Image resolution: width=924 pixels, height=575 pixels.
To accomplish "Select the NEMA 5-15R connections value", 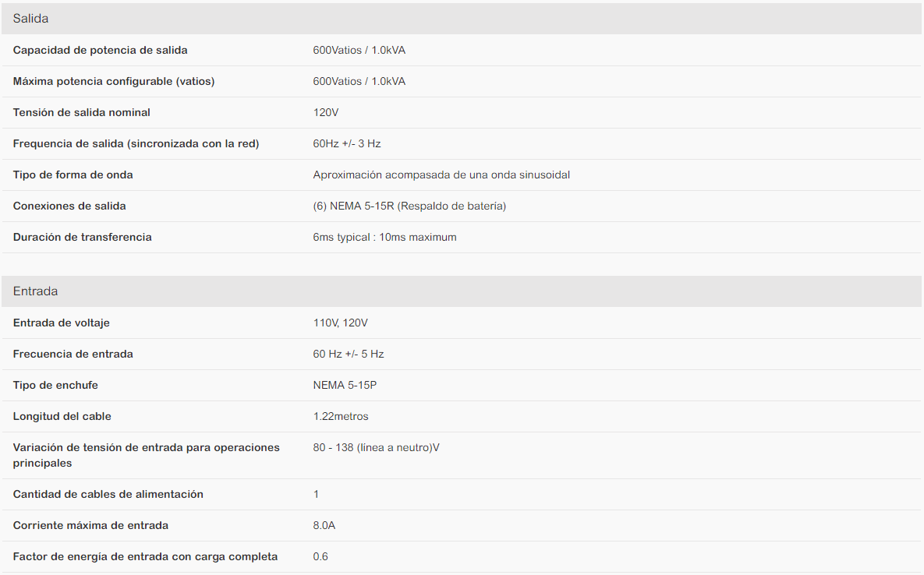I will 409,206.
